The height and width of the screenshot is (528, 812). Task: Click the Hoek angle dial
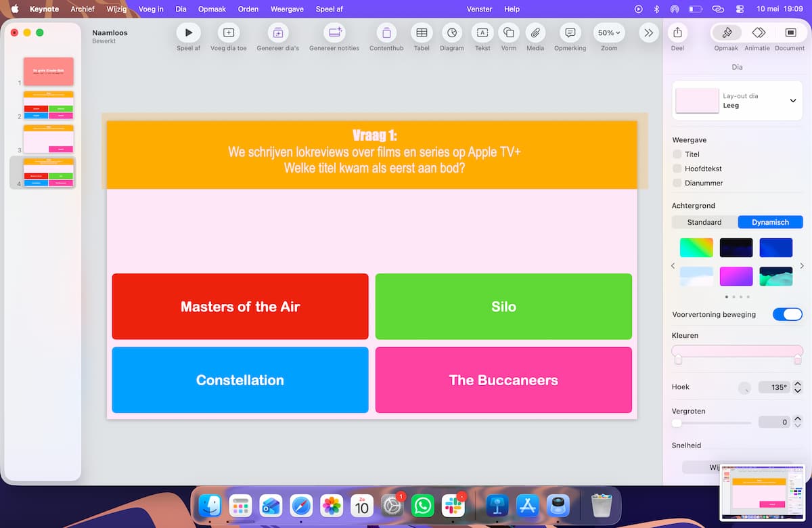click(744, 388)
